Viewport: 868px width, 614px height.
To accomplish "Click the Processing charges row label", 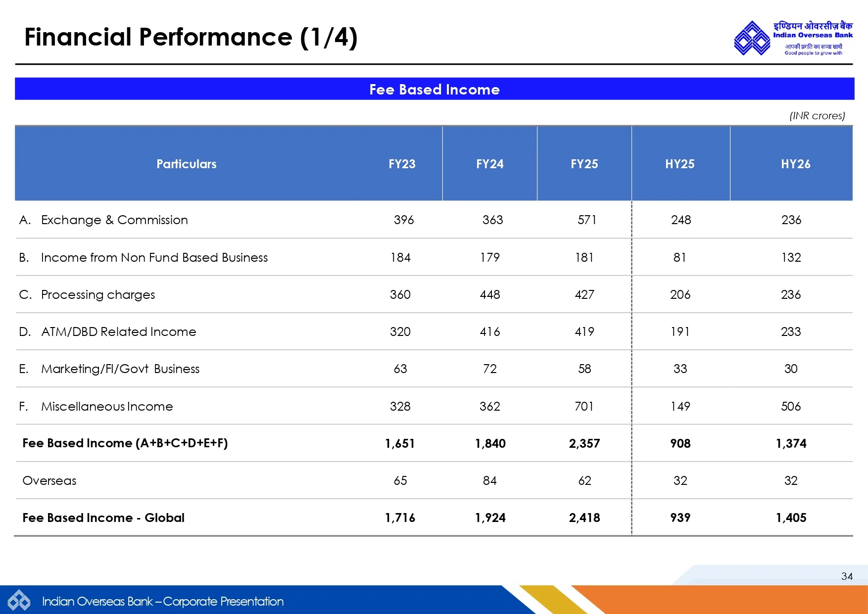I will (x=97, y=295).
